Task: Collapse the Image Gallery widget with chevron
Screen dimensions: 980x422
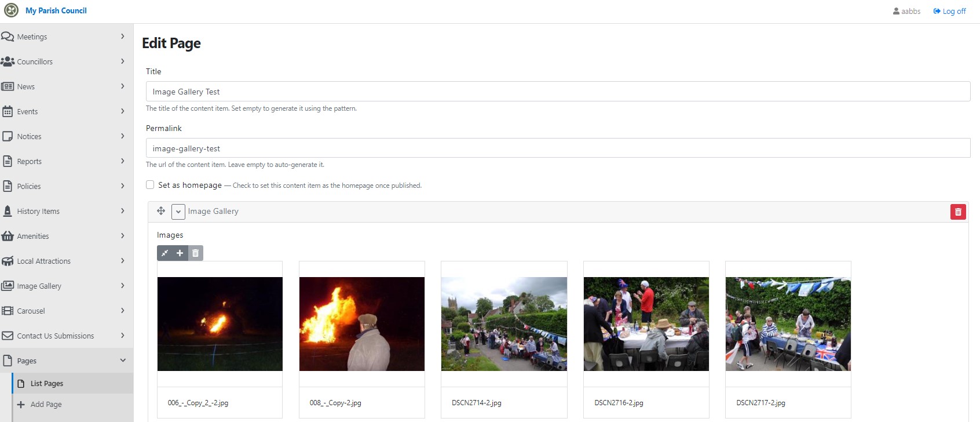Action: (x=178, y=212)
